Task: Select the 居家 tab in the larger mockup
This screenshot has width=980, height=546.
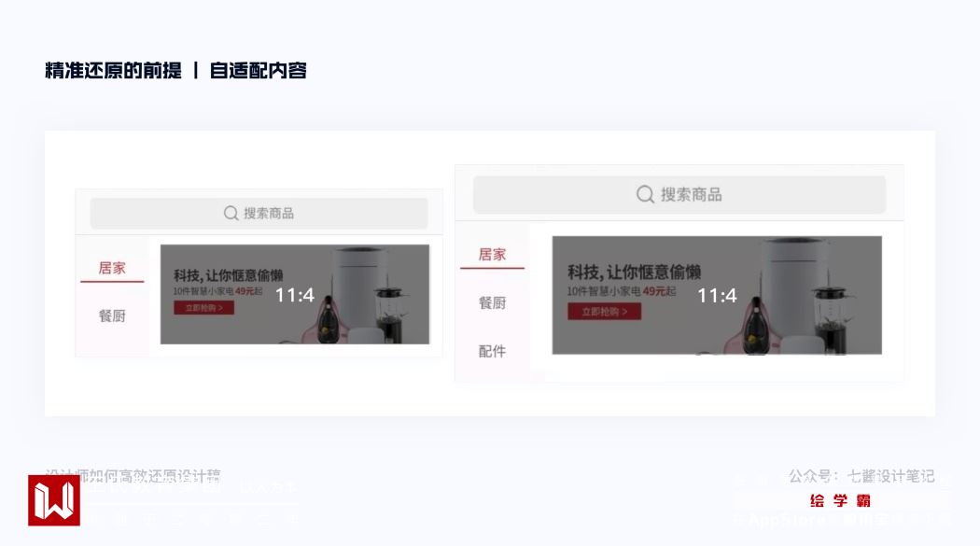Action: pos(492,255)
